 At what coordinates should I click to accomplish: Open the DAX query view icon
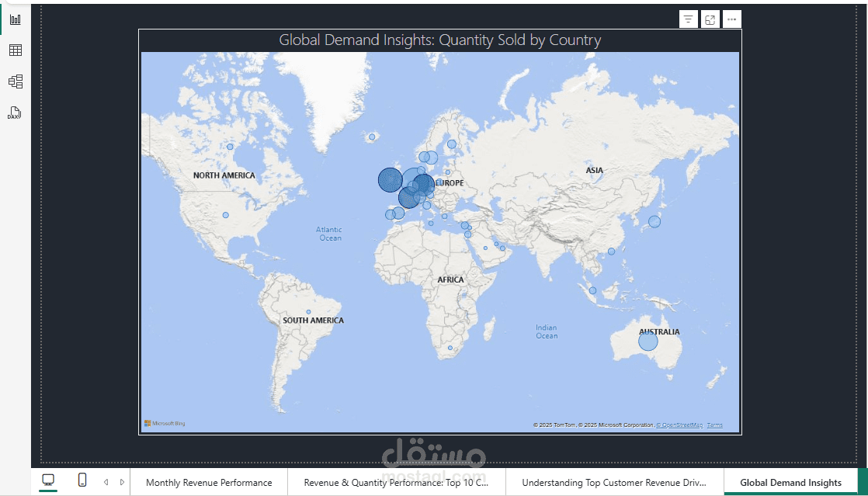tap(15, 113)
